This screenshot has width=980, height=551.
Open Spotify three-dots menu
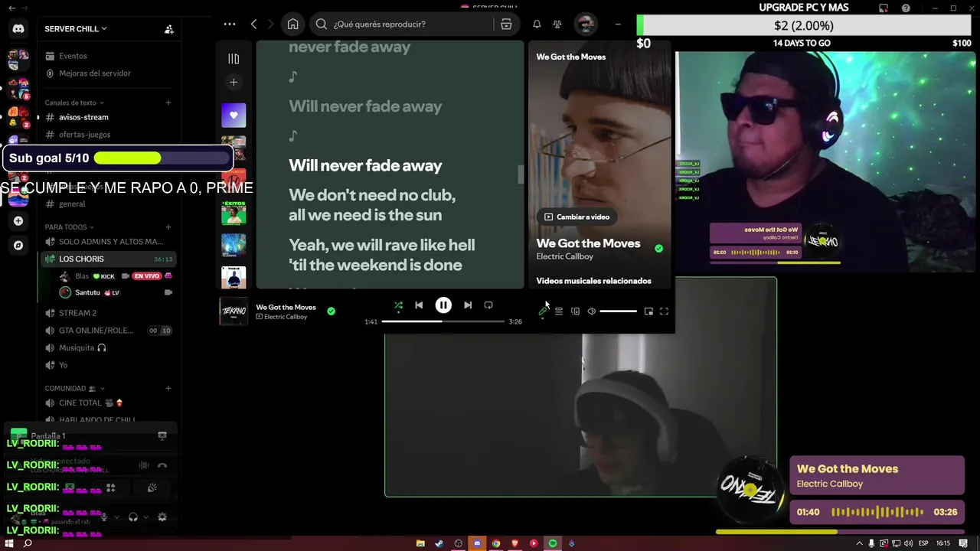[x=230, y=24]
